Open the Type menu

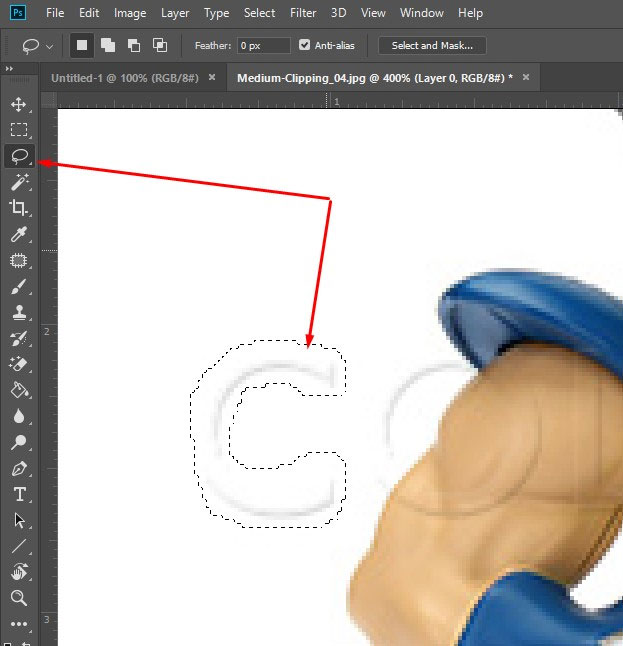click(216, 13)
